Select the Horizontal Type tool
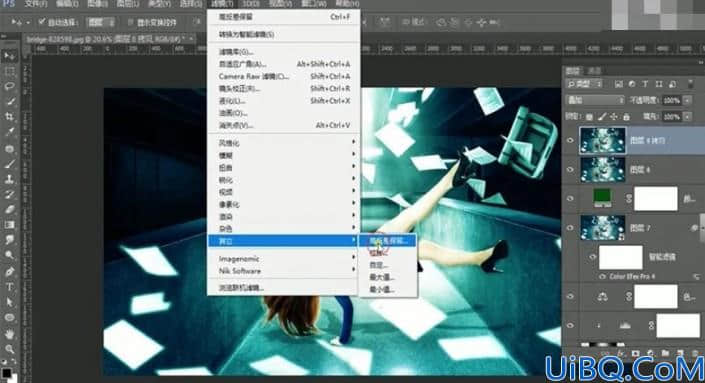The width and height of the screenshot is (705, 383). pyautogui.click(x=9, y=287)
